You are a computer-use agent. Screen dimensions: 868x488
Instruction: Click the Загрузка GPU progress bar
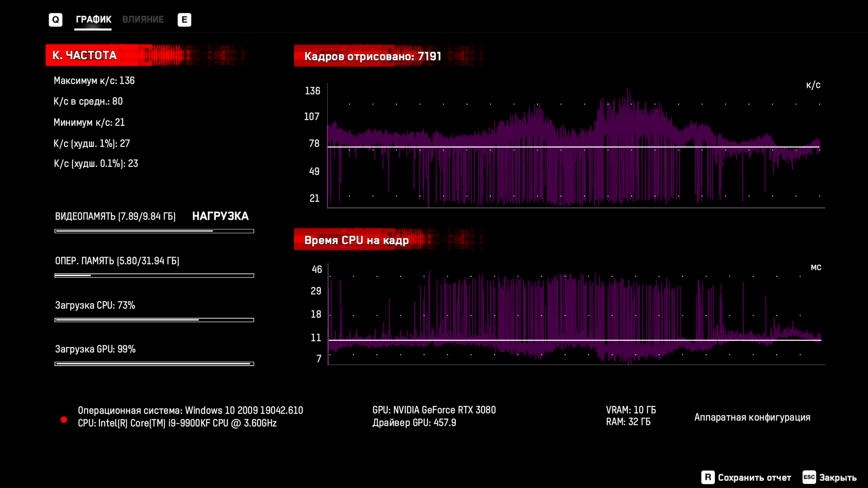pyautogui.click(x=154, y=364)
